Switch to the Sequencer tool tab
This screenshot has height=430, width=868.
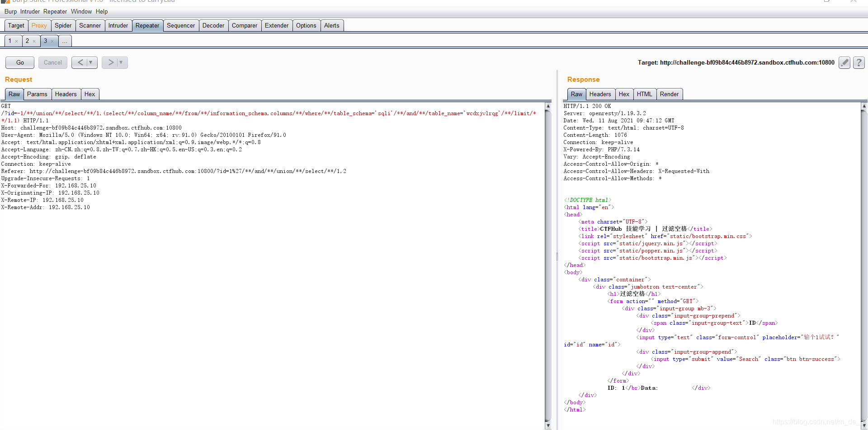181,25
